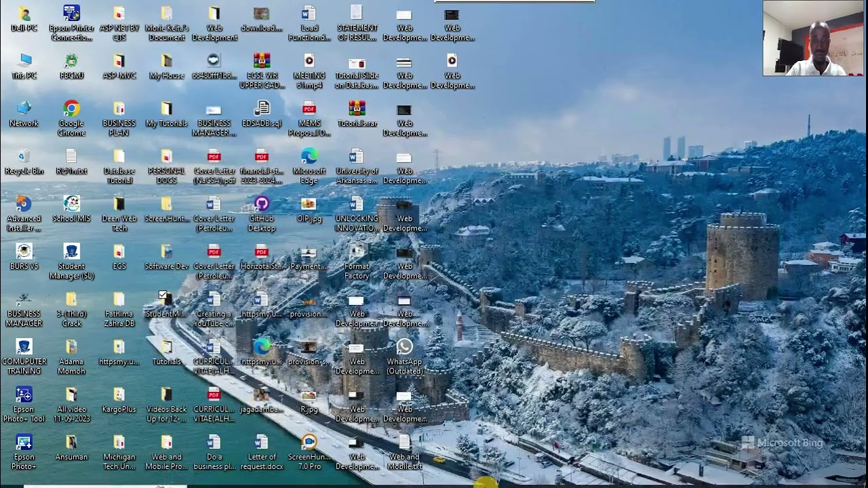Select Cover Letter (Na@SA).pdf file
The image size is (868, 488).
click(214, 167)
